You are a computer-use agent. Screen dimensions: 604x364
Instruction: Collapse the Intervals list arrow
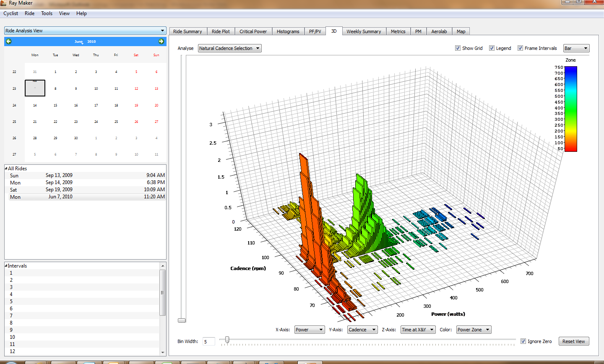tap(6, 265)
